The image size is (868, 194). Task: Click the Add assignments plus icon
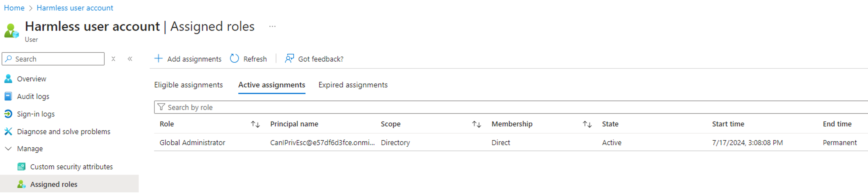tap(158, 59)
